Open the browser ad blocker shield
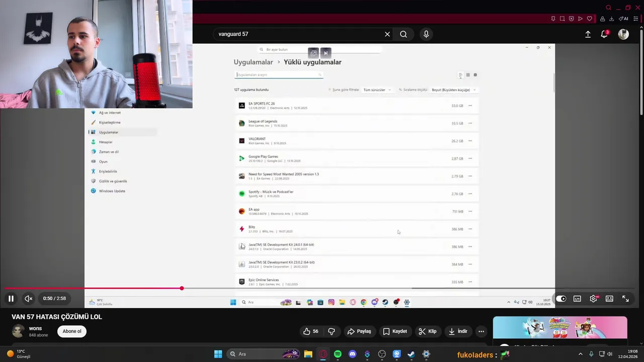This screenshot has width=644, height=362. click(x=571, y=19)
